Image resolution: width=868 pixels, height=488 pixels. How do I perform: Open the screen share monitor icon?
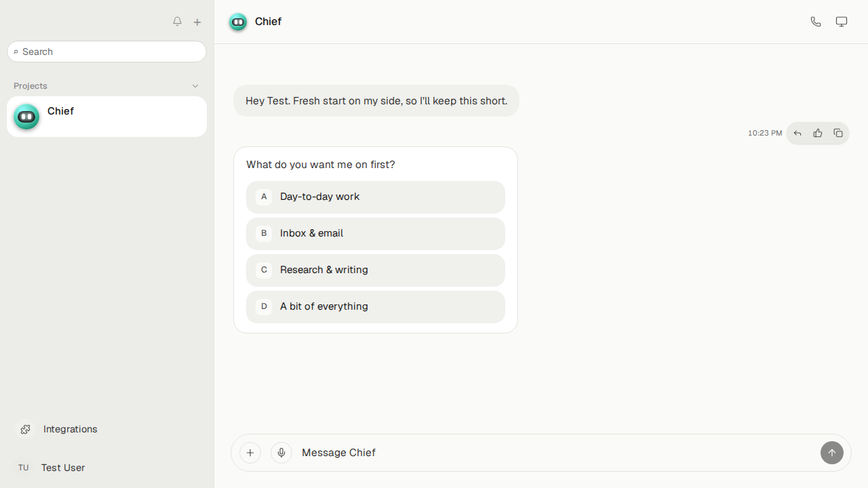point(842,22)
